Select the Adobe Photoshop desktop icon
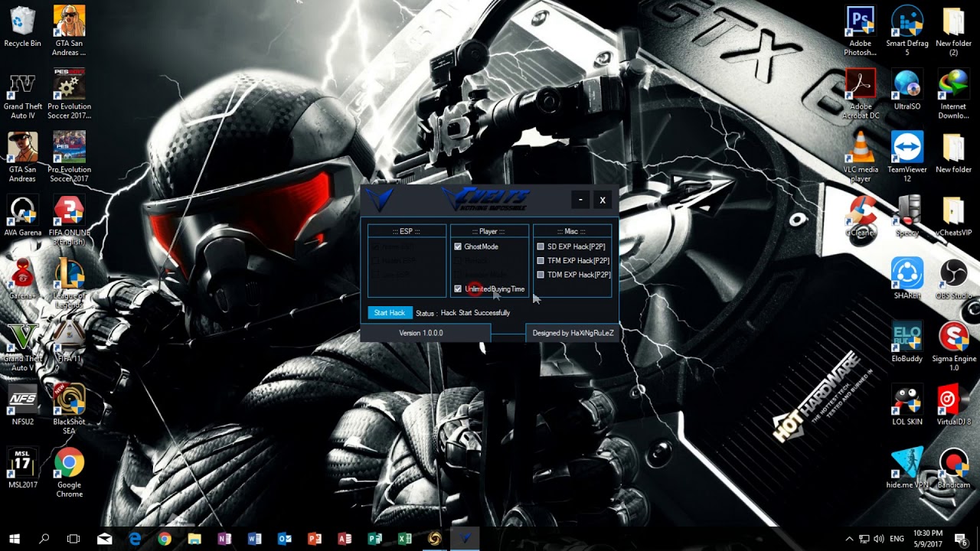The image size is (980, 551). pos(860,31)
